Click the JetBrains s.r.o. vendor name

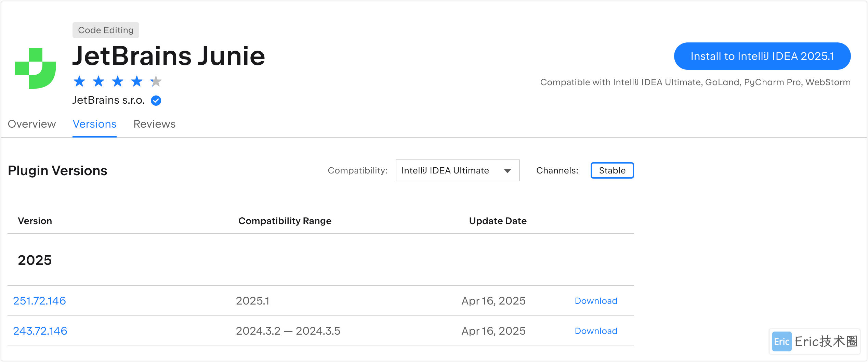[108, 100]
